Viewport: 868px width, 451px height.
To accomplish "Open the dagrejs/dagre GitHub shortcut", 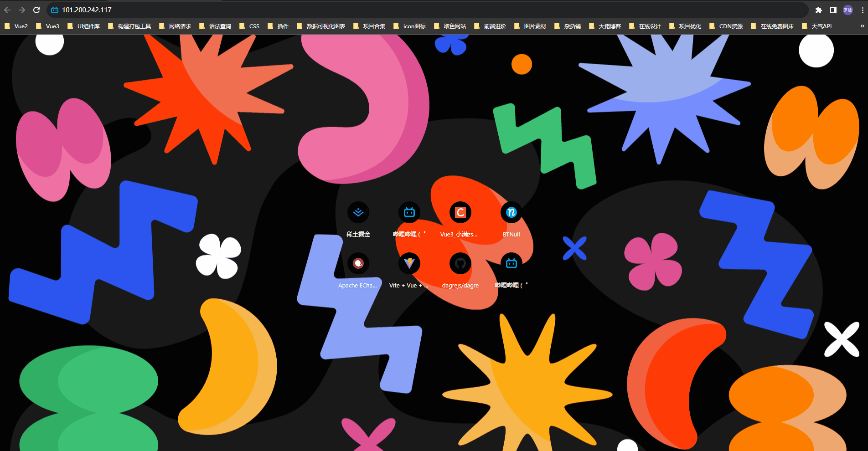I will coord(460,271).
